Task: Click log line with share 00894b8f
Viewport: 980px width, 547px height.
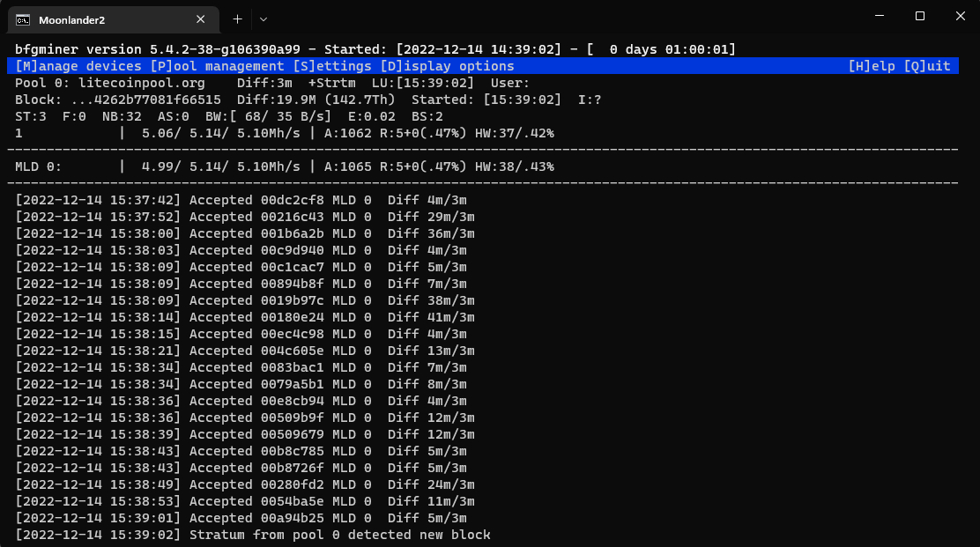Action: (241, 285)
